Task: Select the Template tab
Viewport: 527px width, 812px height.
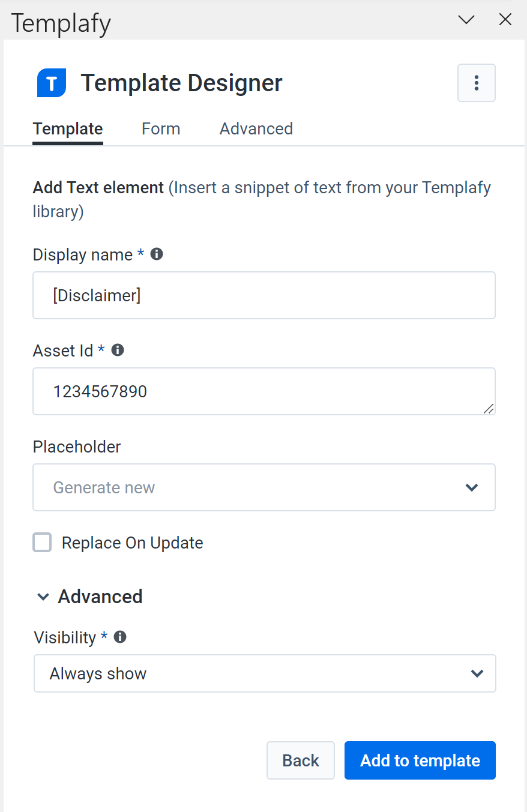Action: click(x=67, y=128)
